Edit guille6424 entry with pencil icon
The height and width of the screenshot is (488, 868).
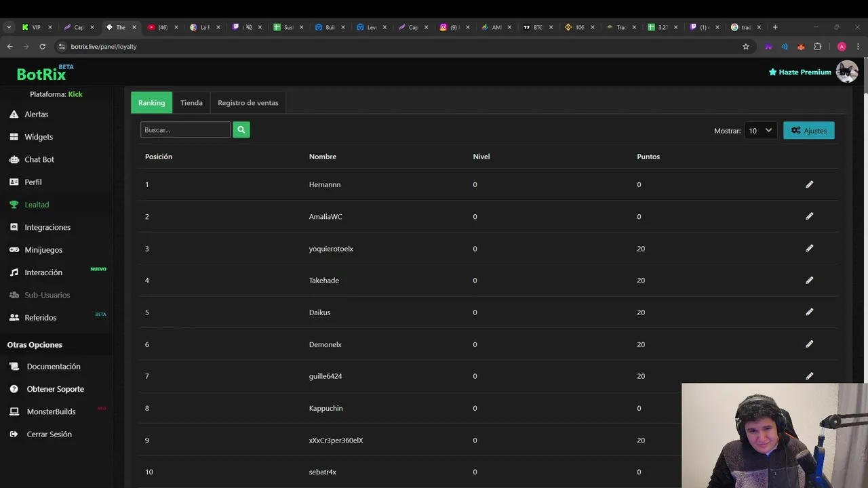[x=809, y=375]
